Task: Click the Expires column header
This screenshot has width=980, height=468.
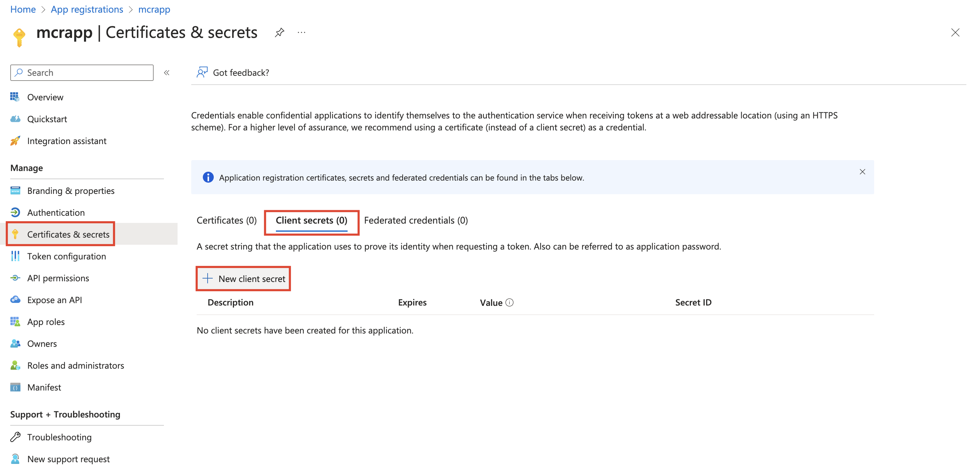Action: click(412, 302)
